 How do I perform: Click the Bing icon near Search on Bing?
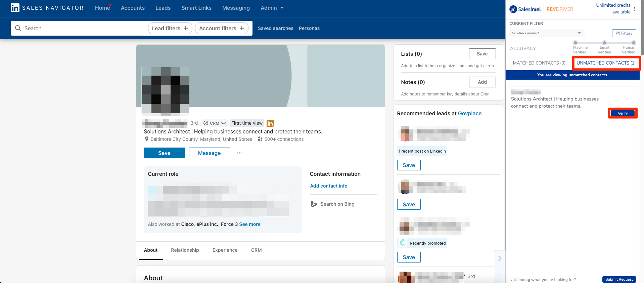(x=314, y=204)
